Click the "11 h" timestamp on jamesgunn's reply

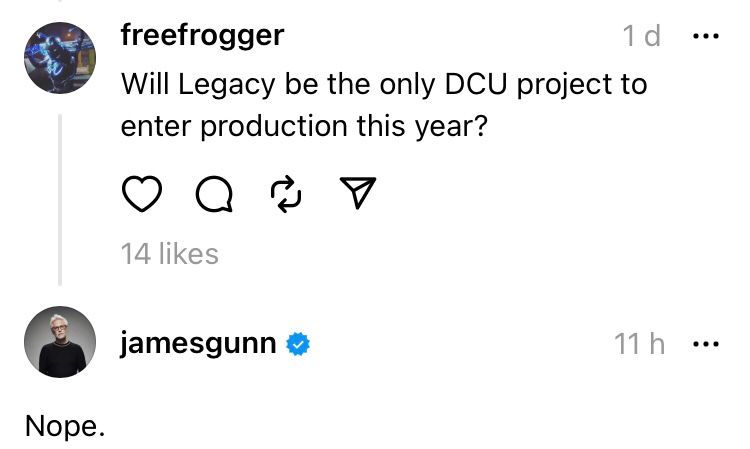click(640, 345)
